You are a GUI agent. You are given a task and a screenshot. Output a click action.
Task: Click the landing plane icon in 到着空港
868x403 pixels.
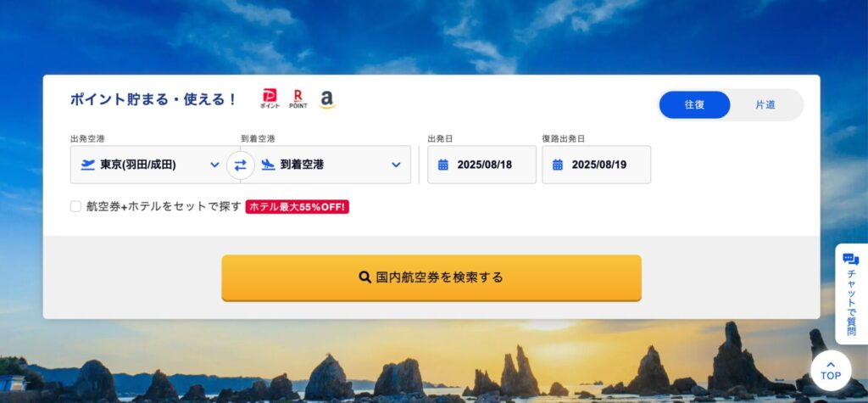click(268, 165)
